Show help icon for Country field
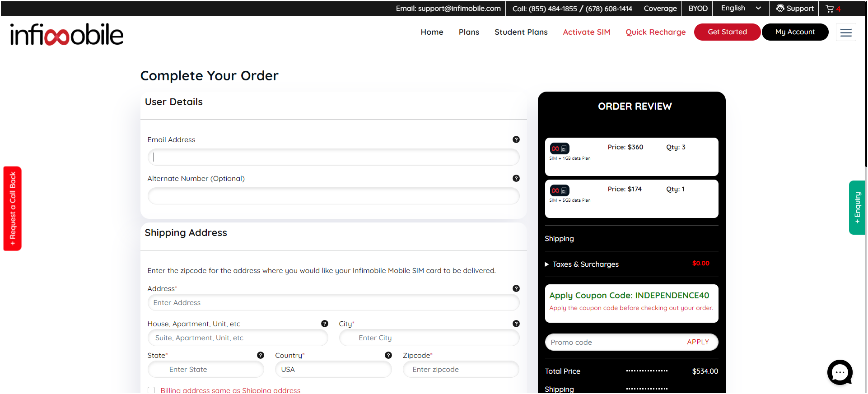 pyautogui.click(x=388, y=355)
